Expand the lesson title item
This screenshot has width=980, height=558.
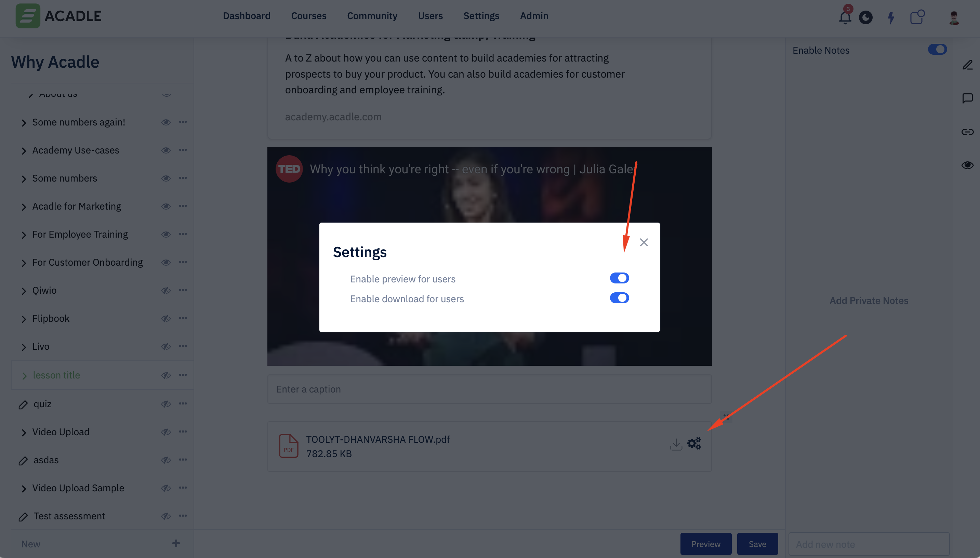24,376
